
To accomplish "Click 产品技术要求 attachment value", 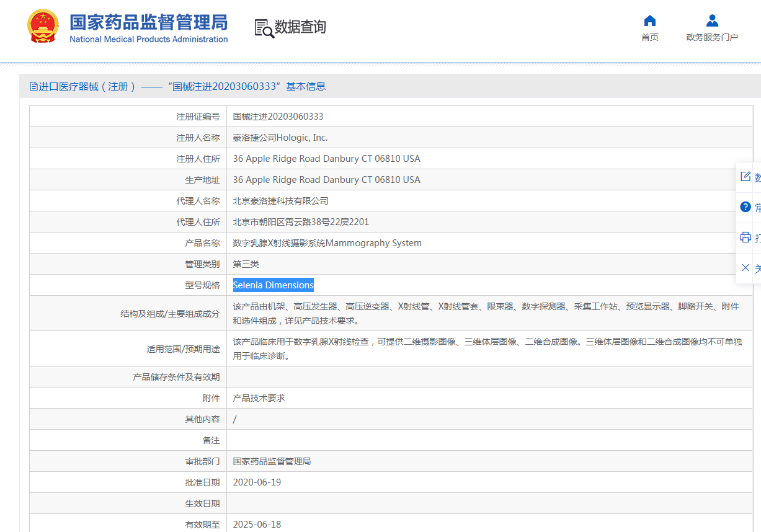I will click(259, 398).
